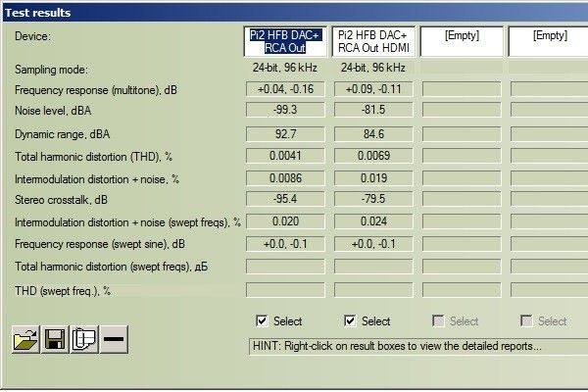Click 'Stereo crosstalk, dB' label
Viewport: 588px width, 392px height.
coord(61,200)
